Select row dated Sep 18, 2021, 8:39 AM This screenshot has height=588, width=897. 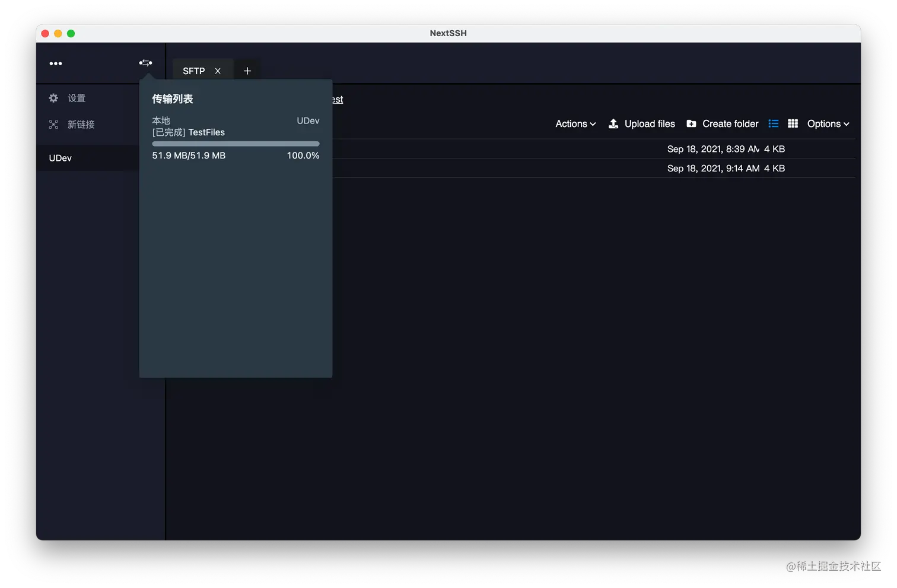(x=593, y=149)
